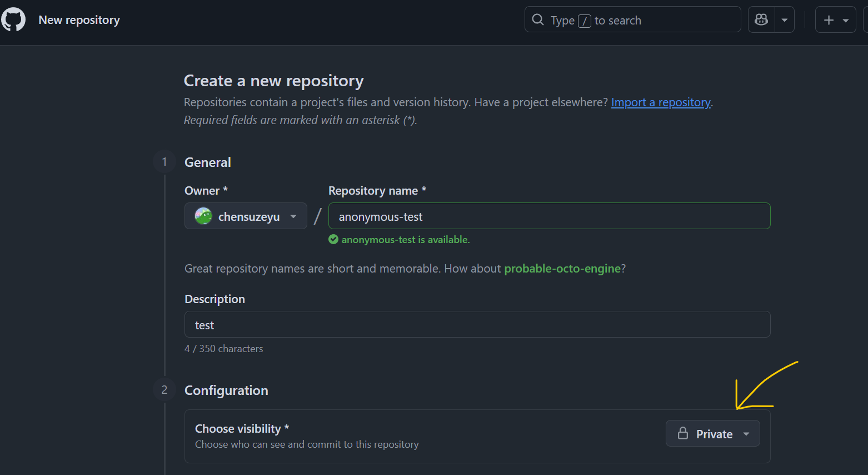Click the step 1 circle beside General
This screenshot has width=868, height=475.
click(164, 161)
